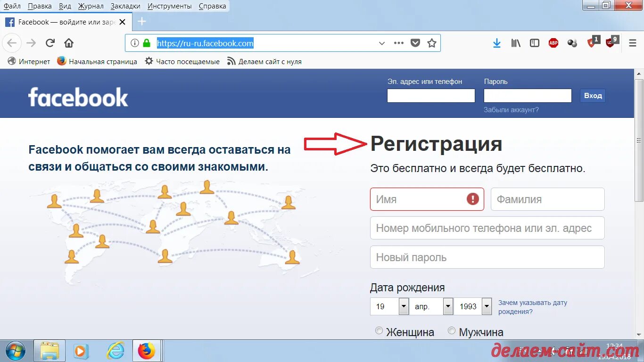
Task: Bookmark this page with the star icon
Action: 431,43
